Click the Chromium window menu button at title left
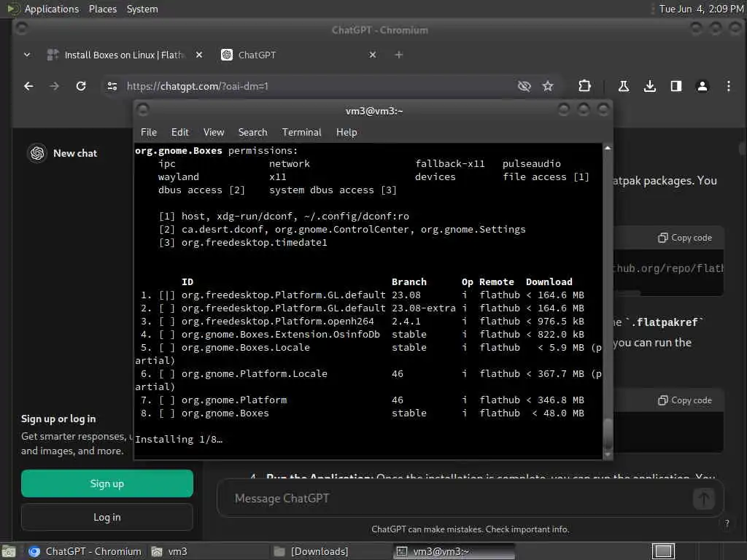This screenshot has height=560, width=747. click(x=21, y=29)
